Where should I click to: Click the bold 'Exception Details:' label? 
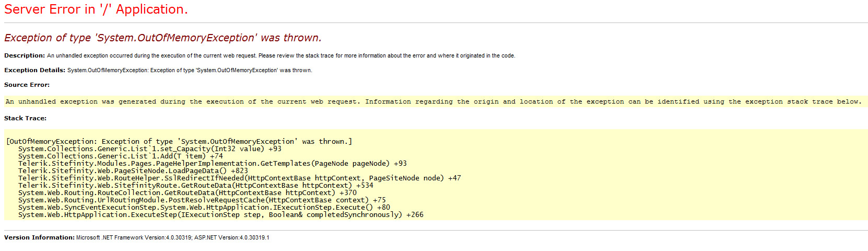pos(34,70)
